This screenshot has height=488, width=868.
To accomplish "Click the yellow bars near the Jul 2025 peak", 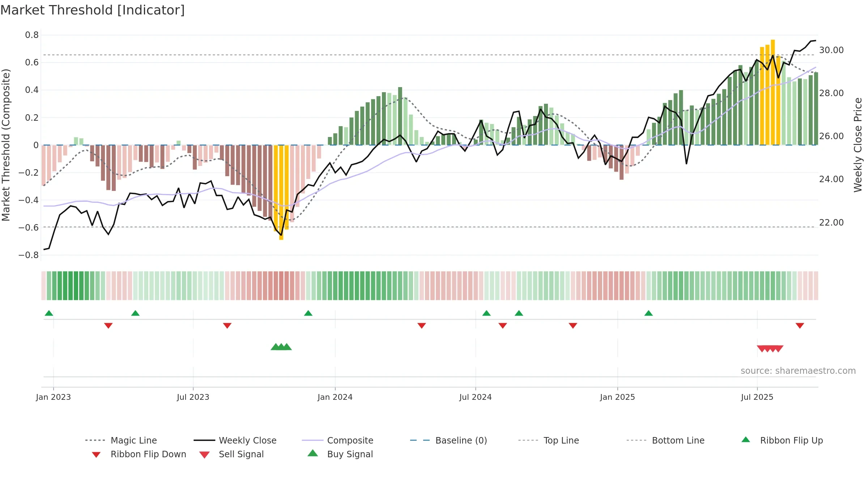I will click(x=770, y=92).
